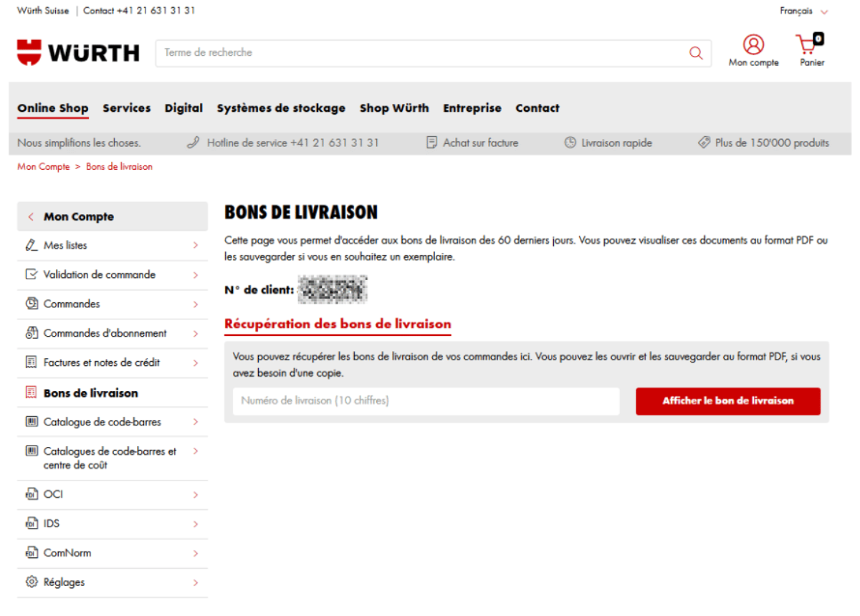Open the Systèmes de stockage menu
Screen dimensions: 860x616
[x=281, y=108]
